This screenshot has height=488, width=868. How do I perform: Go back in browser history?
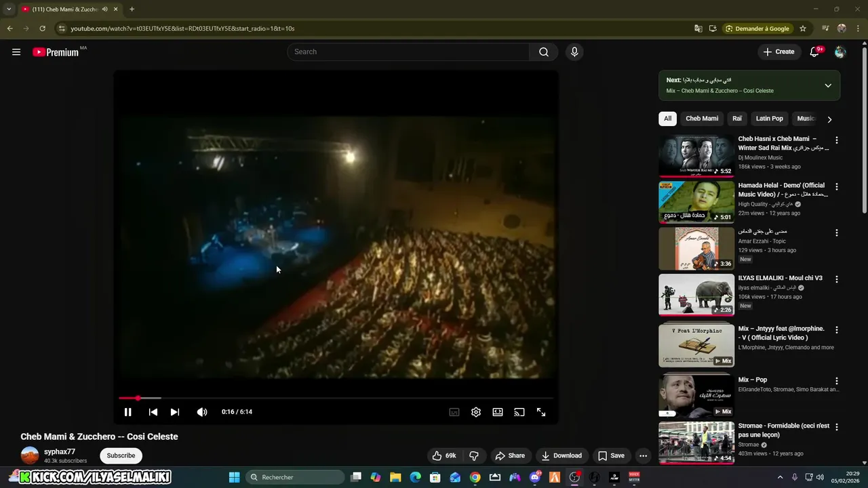click(9, 28)
